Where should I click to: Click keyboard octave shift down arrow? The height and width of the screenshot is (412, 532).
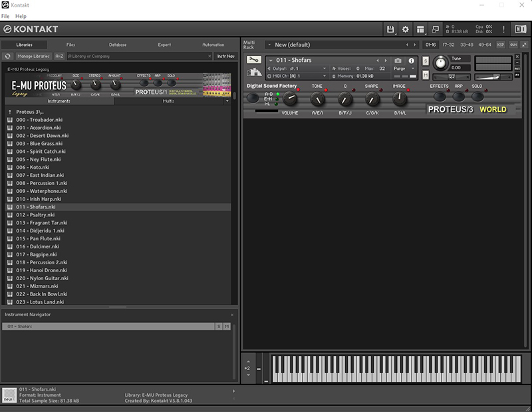pos(248,375)
